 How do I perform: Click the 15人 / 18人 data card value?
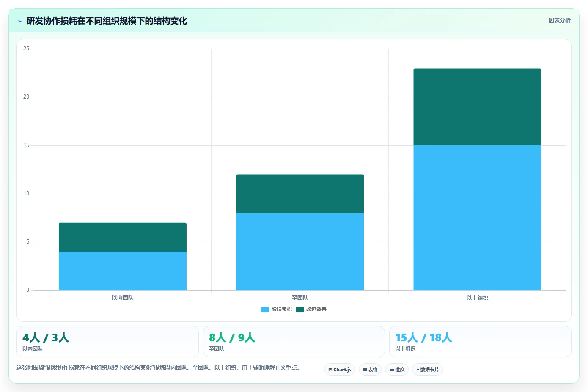(x=423, y=337)
